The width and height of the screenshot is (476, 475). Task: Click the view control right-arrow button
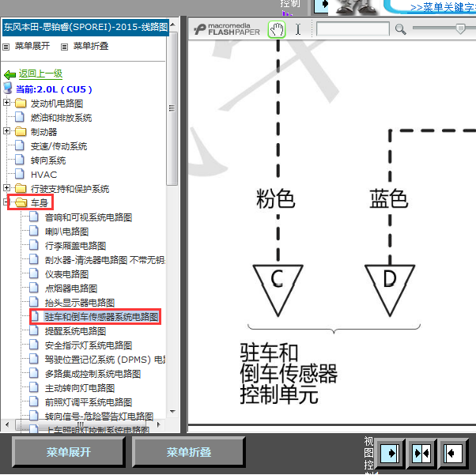click(x=391, y=454)
